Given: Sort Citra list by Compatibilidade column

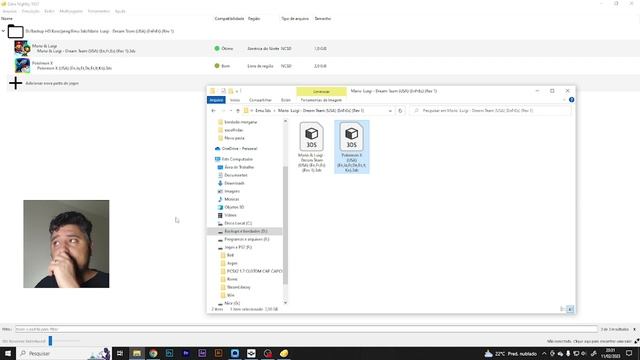Looking at the screenshot, I should [x=229, y=18].
